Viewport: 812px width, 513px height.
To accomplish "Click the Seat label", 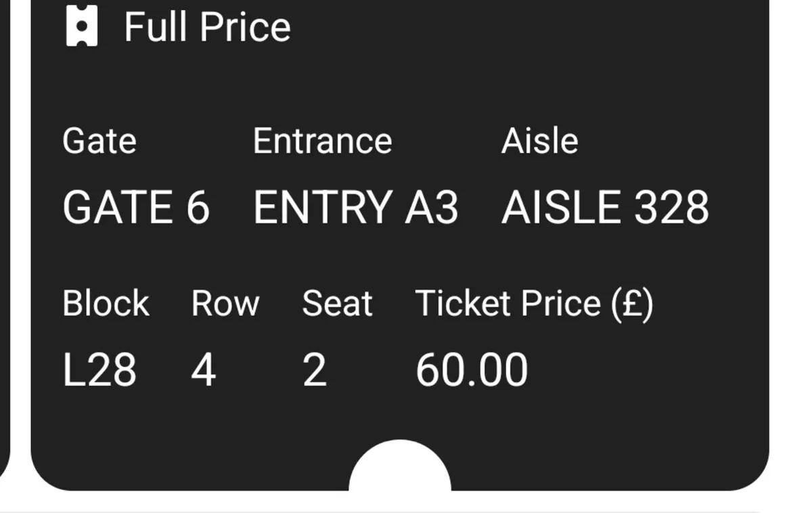I will click(x=337, y=303).
